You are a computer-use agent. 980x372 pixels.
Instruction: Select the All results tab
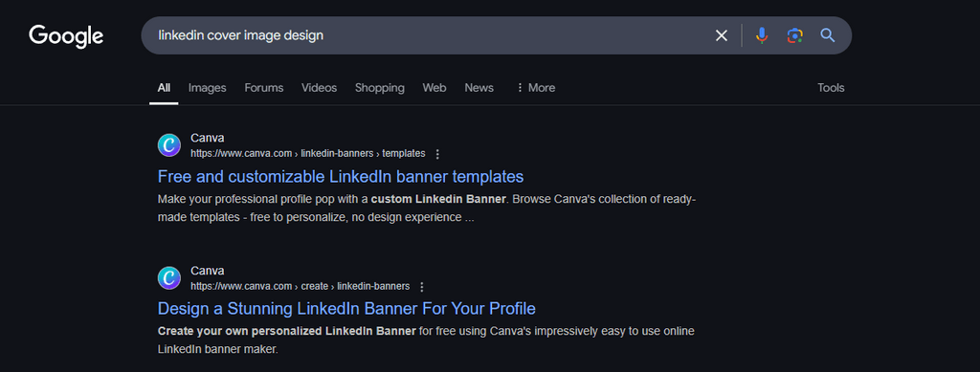[164, 88]
